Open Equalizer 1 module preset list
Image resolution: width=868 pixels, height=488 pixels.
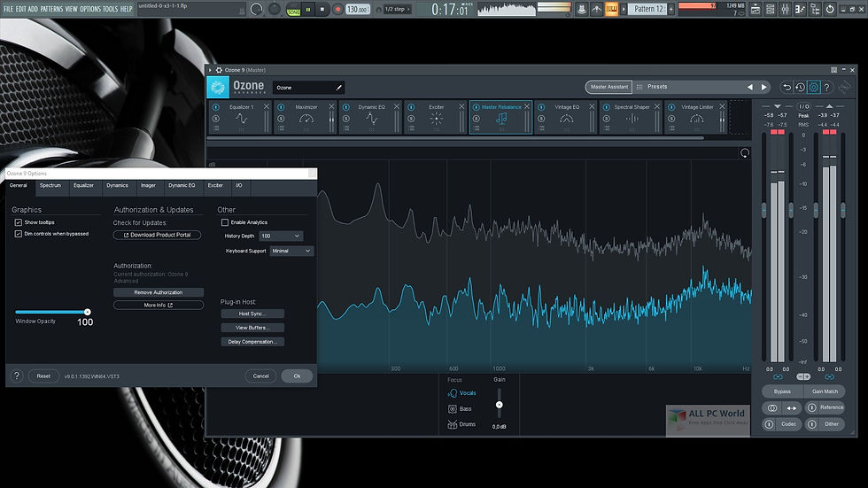pos(216,128)
